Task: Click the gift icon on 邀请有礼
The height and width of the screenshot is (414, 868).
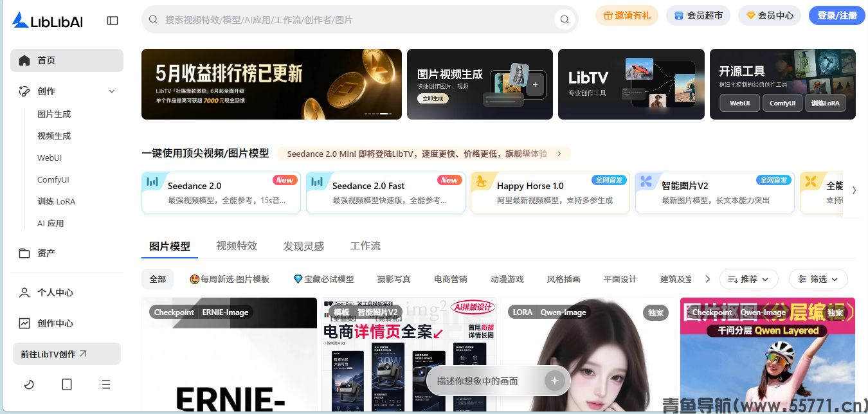Action: tap(608, 15)
